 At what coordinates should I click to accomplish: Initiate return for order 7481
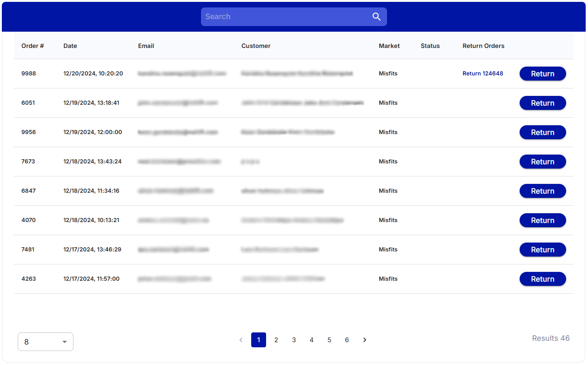point(542,250)
